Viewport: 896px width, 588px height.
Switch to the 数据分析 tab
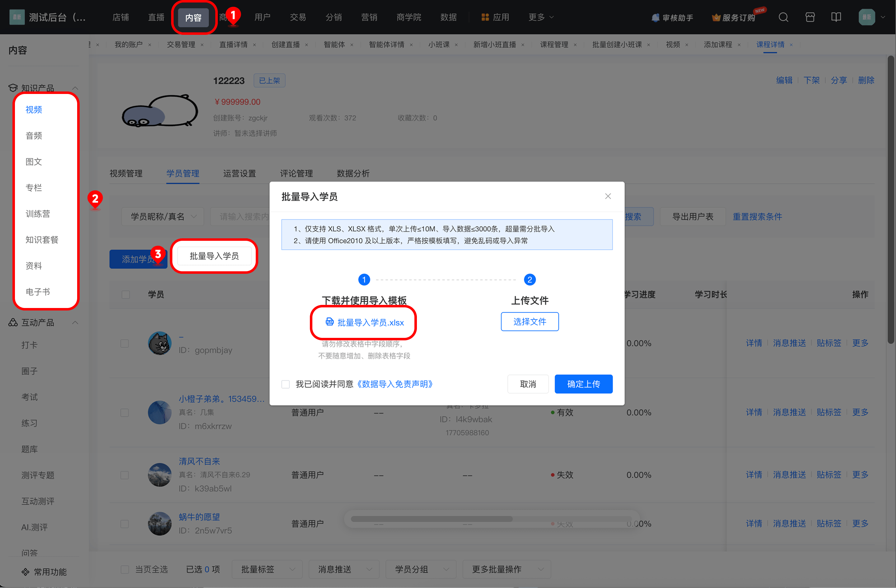click(353, 174)
